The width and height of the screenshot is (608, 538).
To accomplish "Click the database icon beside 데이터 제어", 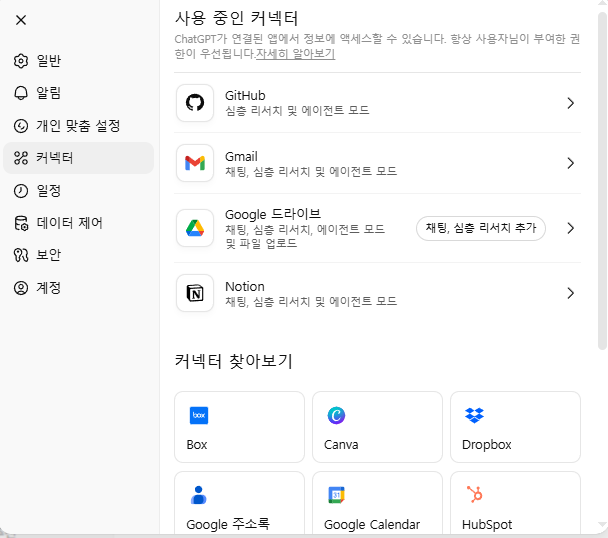I will tap(21, 223).
